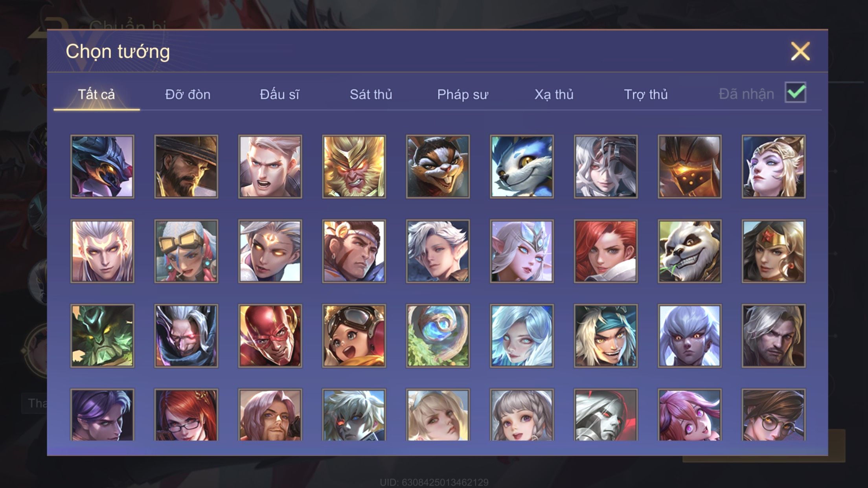This screenshot has width=868, height=488.
Task: Choose the green tree-faced hero
Action: [102, 336]
